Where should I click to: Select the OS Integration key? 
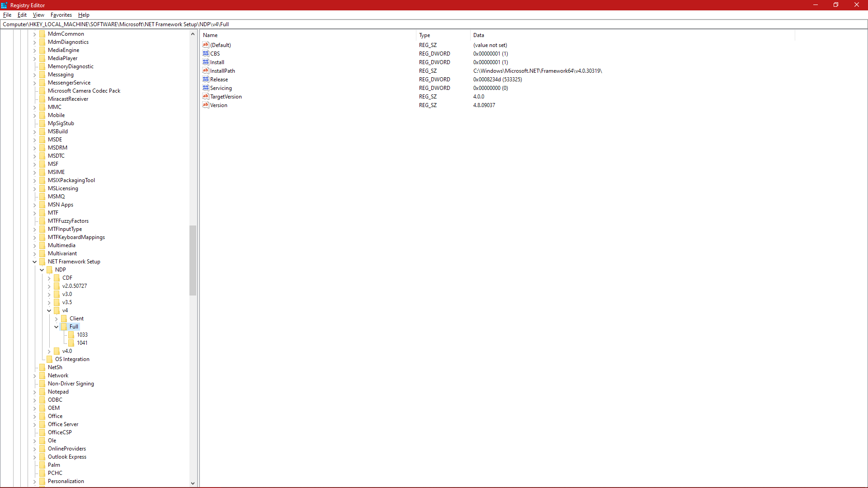click(x=72, y=359)
